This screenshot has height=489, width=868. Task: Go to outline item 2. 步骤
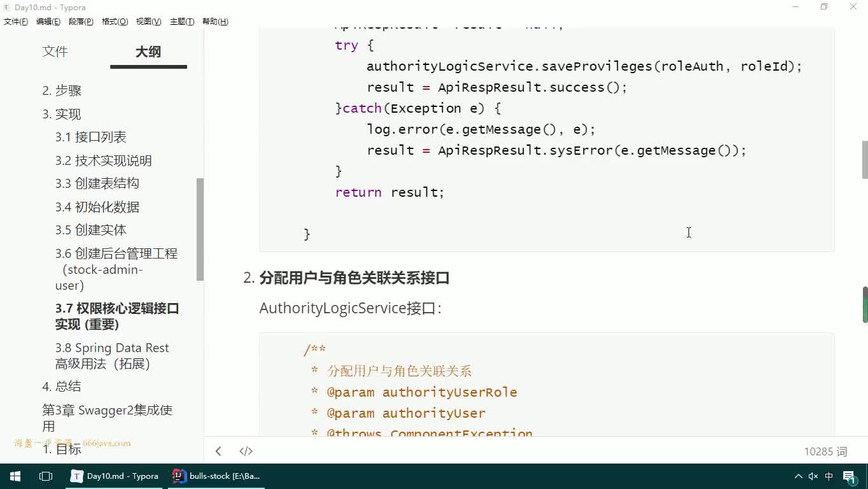[62, 90]
